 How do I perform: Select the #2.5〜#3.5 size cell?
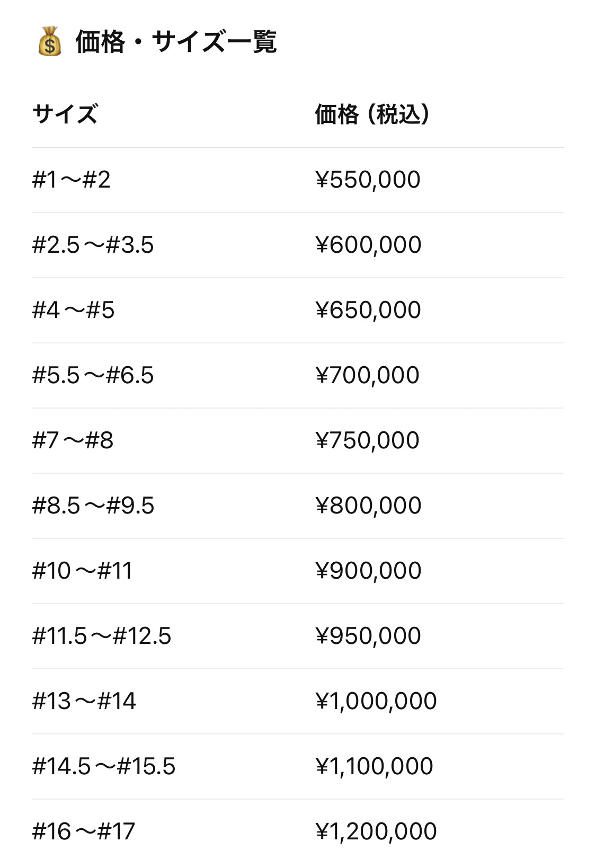93,245
